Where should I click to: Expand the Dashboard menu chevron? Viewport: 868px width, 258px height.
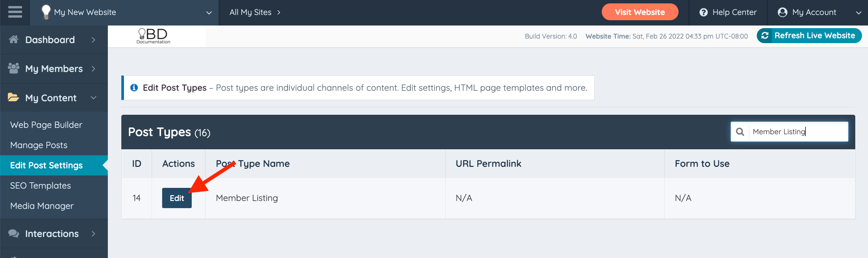94,40
